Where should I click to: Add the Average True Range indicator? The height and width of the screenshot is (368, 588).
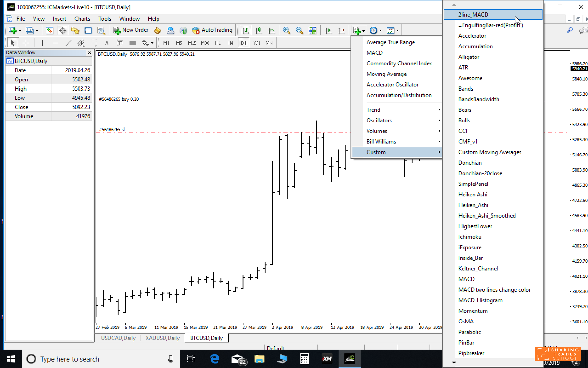[397, 42]
